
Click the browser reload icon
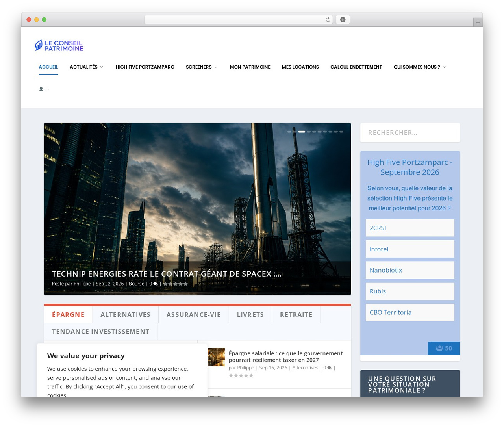tap(328, 20)
